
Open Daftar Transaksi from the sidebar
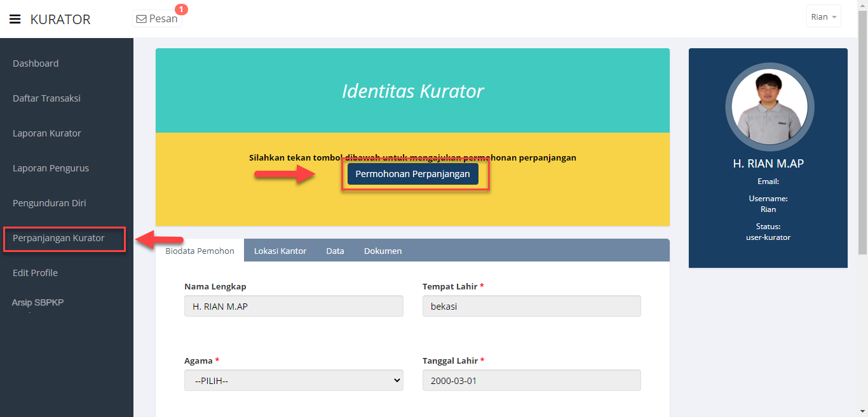tap(46, 98)
